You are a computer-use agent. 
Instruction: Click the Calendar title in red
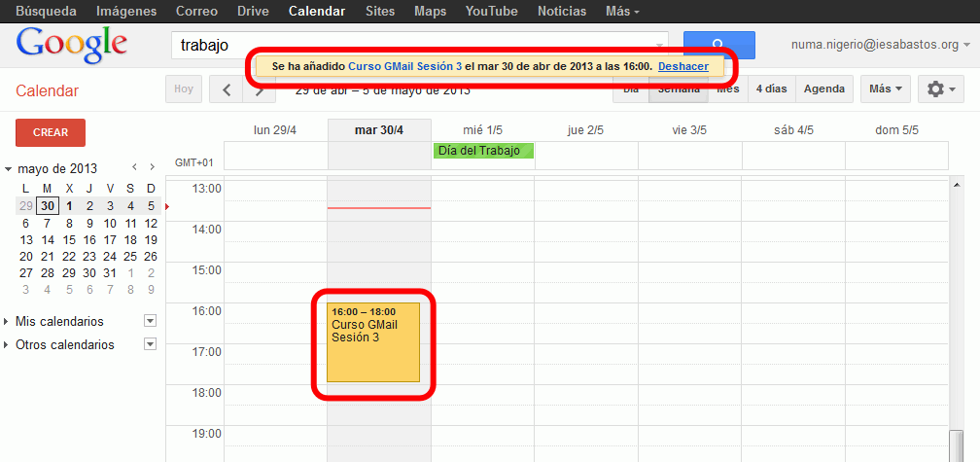tap(48, 91)
